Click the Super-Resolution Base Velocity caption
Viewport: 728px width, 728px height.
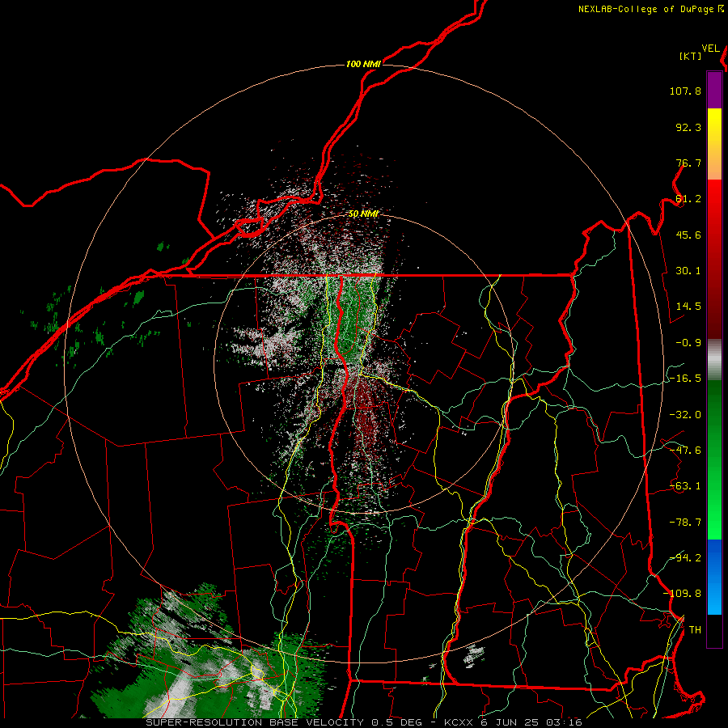tap(363, 722)
